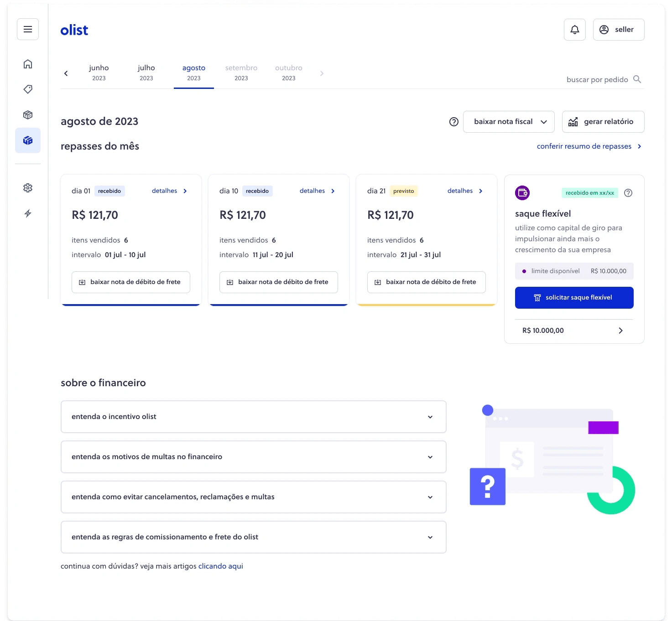Screen dimensions: 672x621
Task: Open the seller account button
Action: tap(619, 30)
